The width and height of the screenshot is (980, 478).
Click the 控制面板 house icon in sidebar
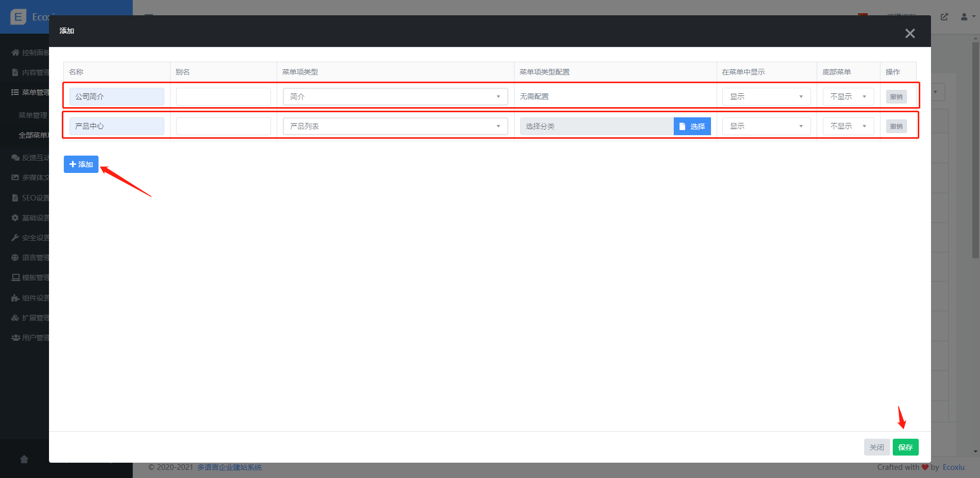15,53
